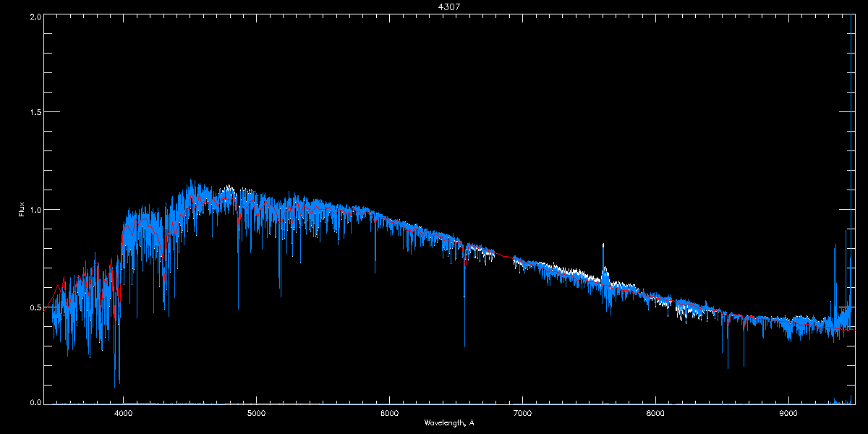Click the 1.5 flux tick label

(35, 112)
